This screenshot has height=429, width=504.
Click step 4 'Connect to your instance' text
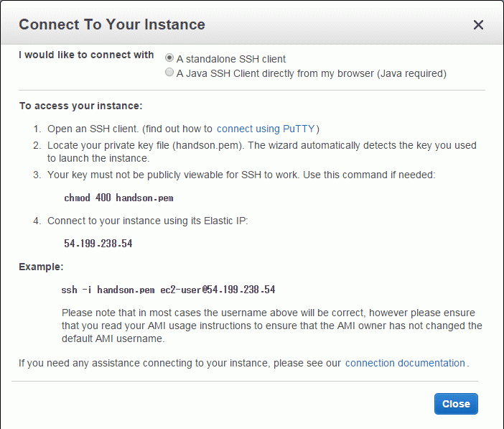(x=147, y=221)
